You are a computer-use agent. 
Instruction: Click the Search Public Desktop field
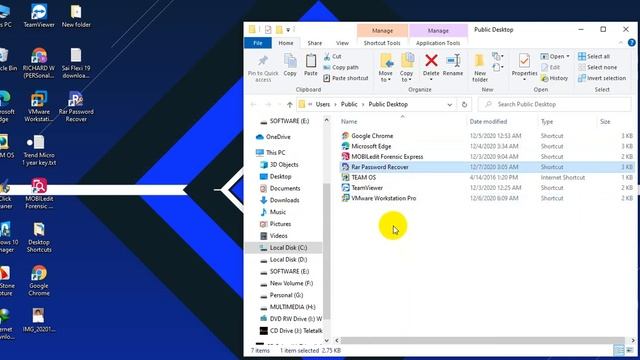[x=555, y=104]
